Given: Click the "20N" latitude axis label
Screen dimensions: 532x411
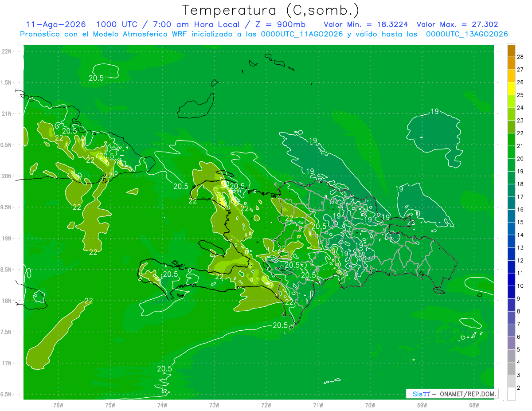Looking at the screenshot, I should pyautogui.click(x=6, y=176).
